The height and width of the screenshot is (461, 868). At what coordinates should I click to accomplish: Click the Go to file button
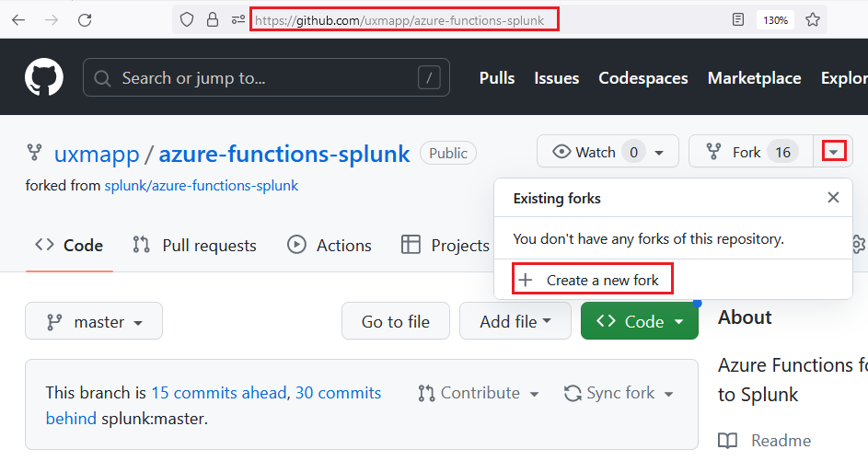[x=395, y=321]
